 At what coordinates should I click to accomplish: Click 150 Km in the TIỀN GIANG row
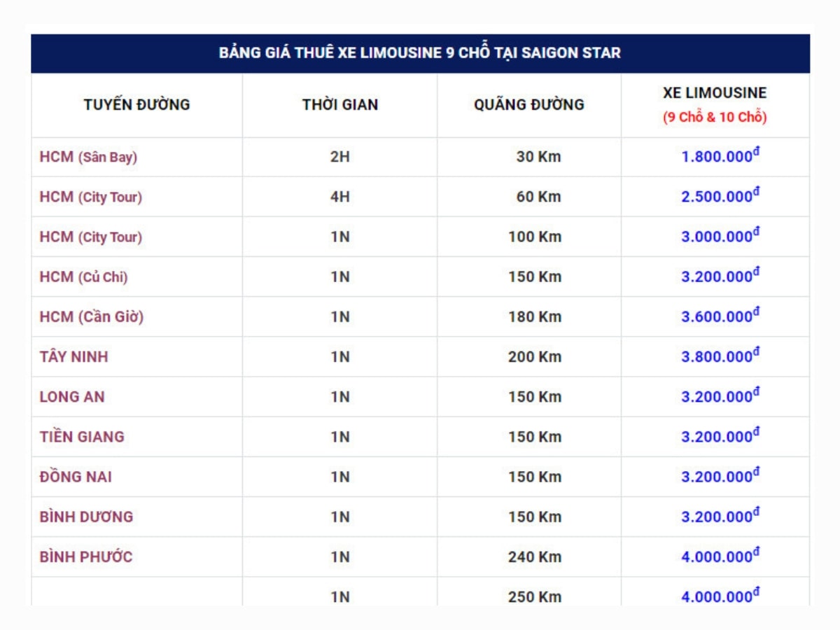coord(535,437)
